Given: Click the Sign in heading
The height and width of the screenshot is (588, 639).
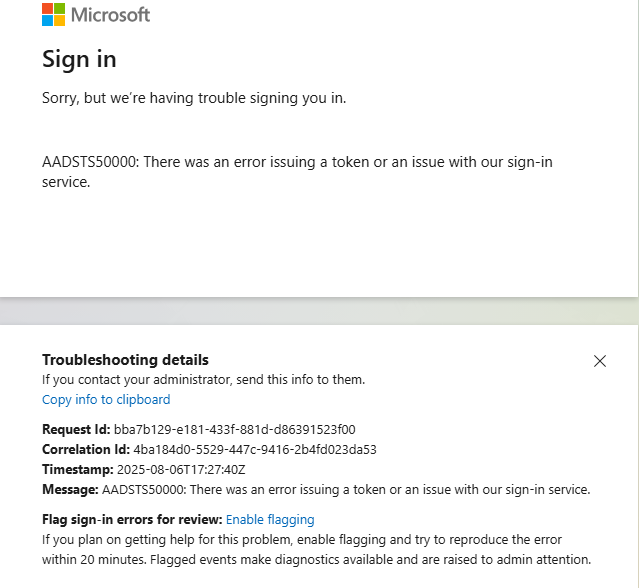Looking at the screenshot, I should point(79,60).
